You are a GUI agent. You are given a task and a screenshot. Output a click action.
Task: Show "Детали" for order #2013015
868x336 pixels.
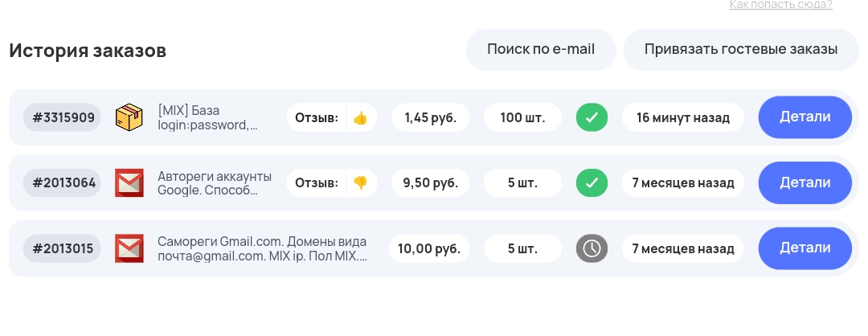(x=805, y=248)
